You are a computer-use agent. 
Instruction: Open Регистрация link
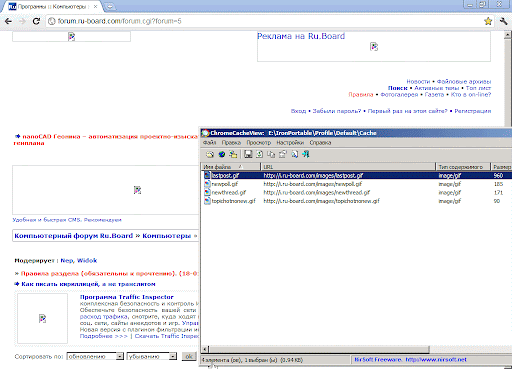pos(473,111)
